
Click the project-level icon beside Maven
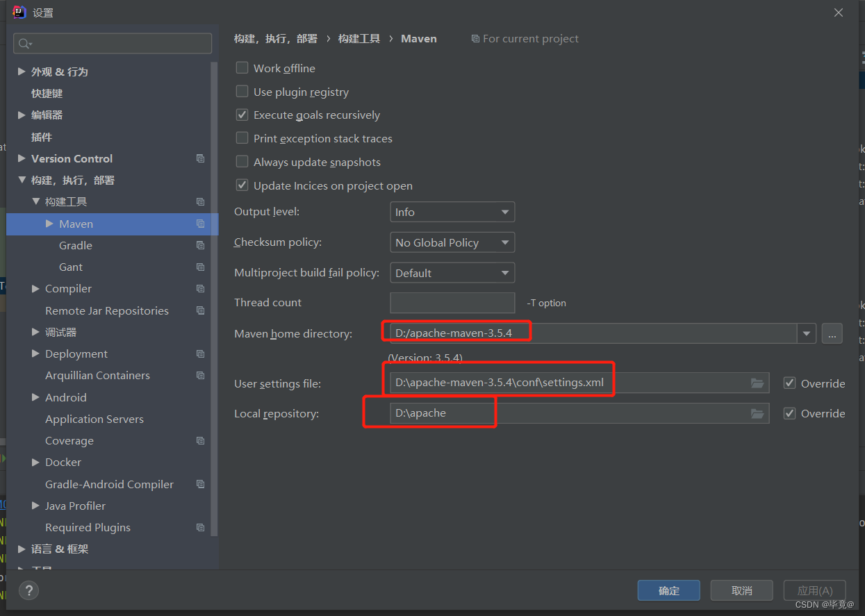[200, 224]
